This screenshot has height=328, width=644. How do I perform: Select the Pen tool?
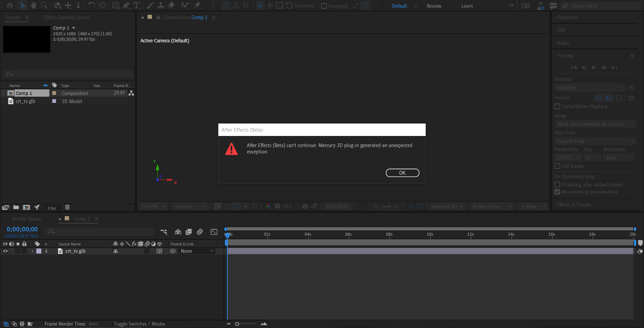126,5
